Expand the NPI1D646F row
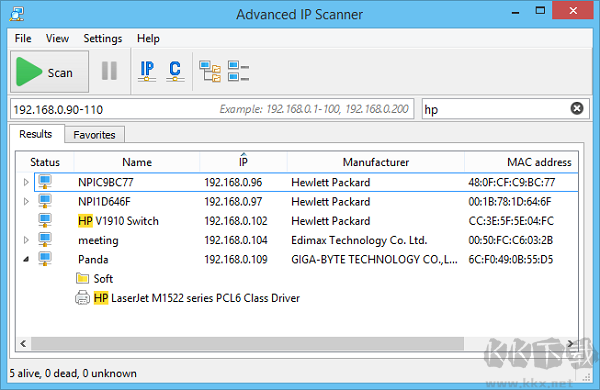 click(26, 201)
